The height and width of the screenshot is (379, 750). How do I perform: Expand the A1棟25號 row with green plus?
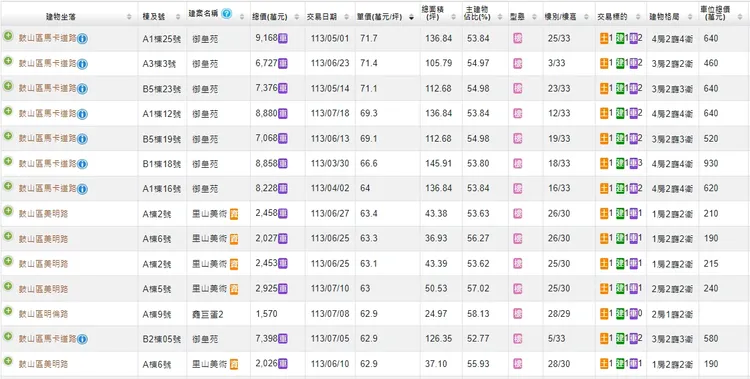8,36
